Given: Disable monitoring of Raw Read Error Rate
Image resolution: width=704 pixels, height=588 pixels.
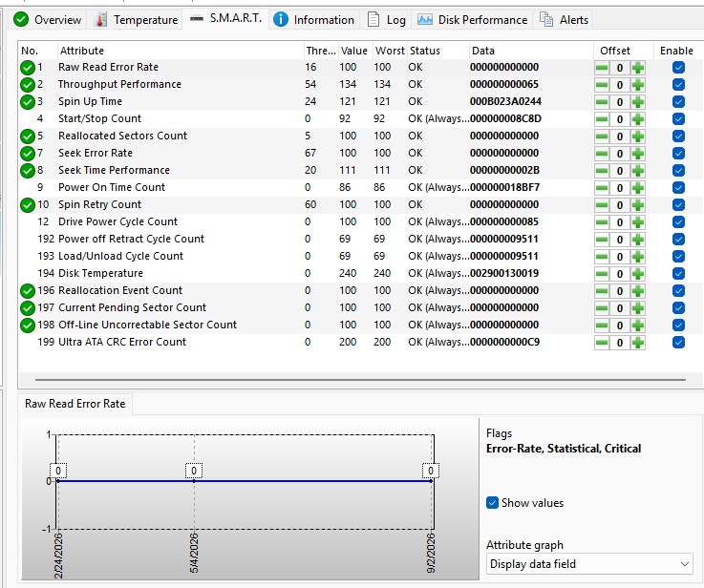Looking at the screenshot, I should coord(678,68).
